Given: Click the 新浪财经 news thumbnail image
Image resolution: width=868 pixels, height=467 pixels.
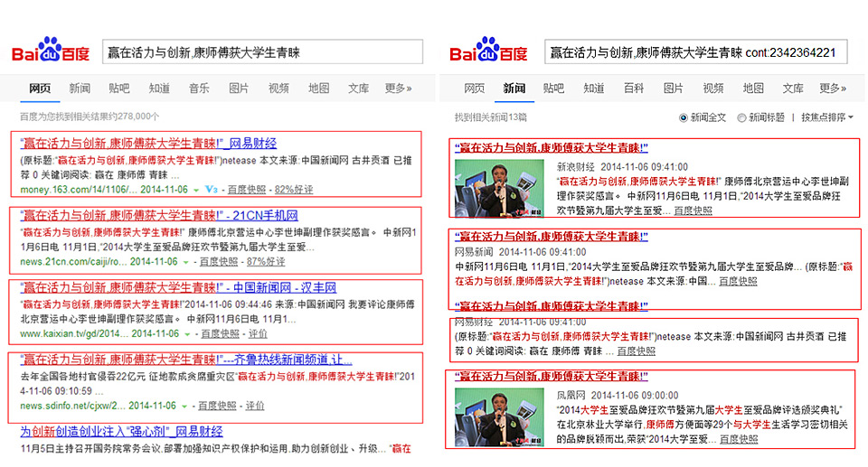Looking at the screenshot, I should (x=499, y=188).
